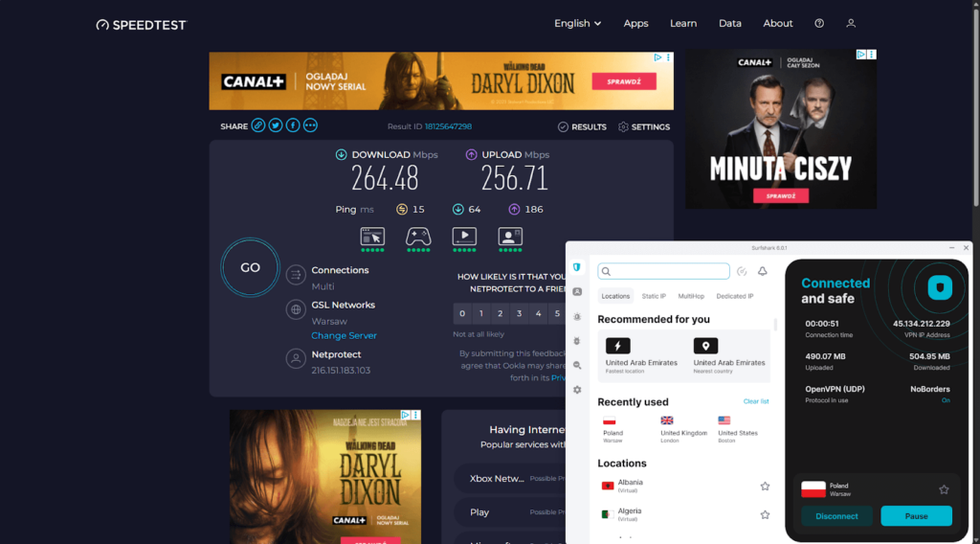Click Surfshark speed test gauge icon
The image size is (980, 544).
742,271
